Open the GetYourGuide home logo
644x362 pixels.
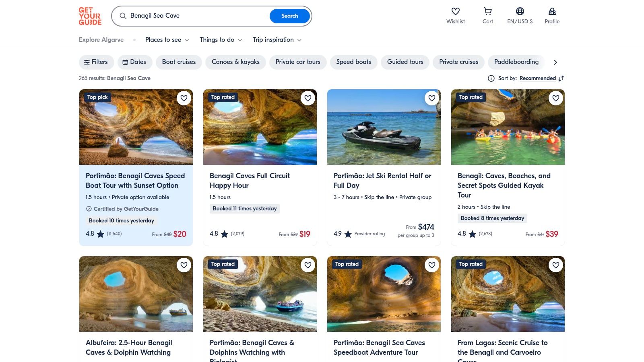[x=90, y=16]
